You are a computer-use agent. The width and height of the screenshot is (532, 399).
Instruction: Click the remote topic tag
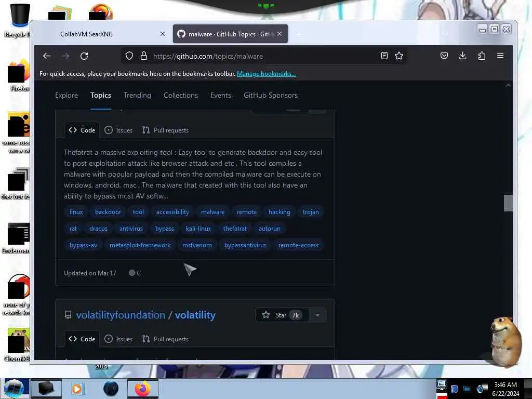point(247,212)
